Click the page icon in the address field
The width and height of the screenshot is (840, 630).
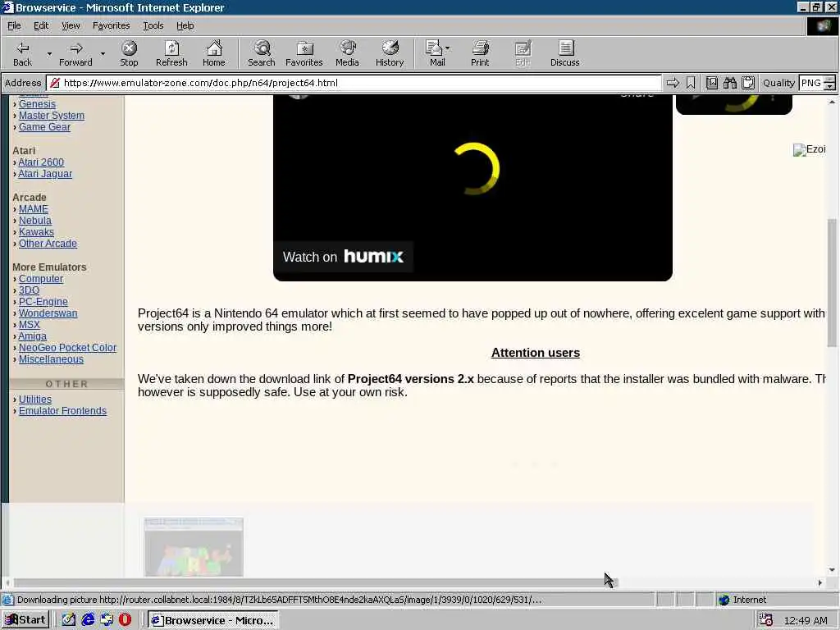pos(54,83)
